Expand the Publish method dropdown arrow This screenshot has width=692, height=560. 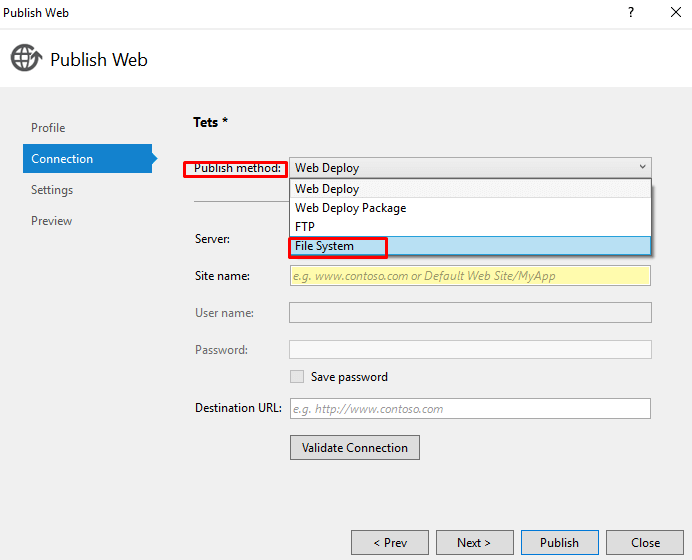[642, 167]
